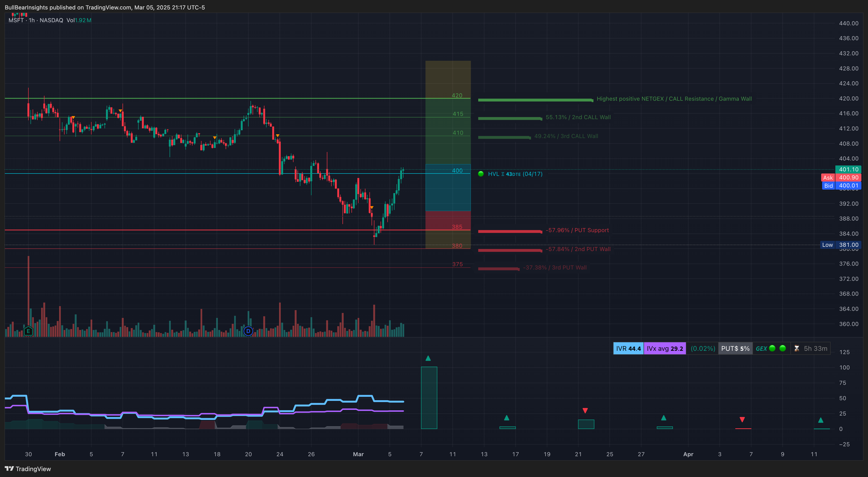Click the Vol 1.92M volume legend
Image resolution: width=868 pixels, height=477 pixels.
pos(79,20)
